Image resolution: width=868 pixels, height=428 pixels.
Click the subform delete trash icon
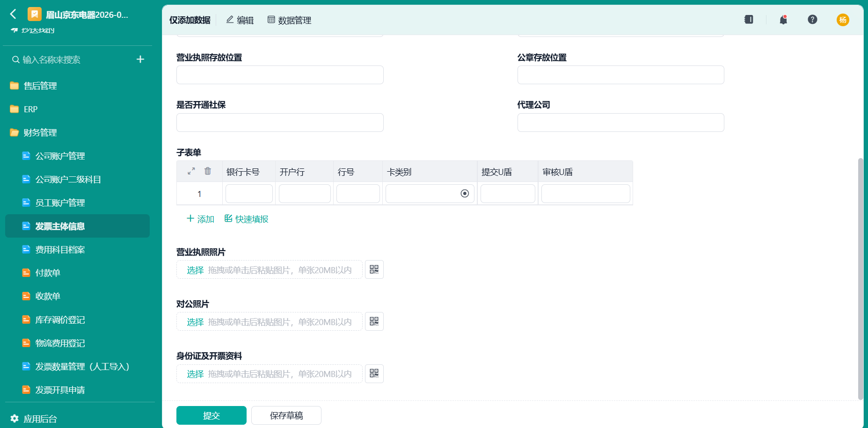[x=208, y=171]
